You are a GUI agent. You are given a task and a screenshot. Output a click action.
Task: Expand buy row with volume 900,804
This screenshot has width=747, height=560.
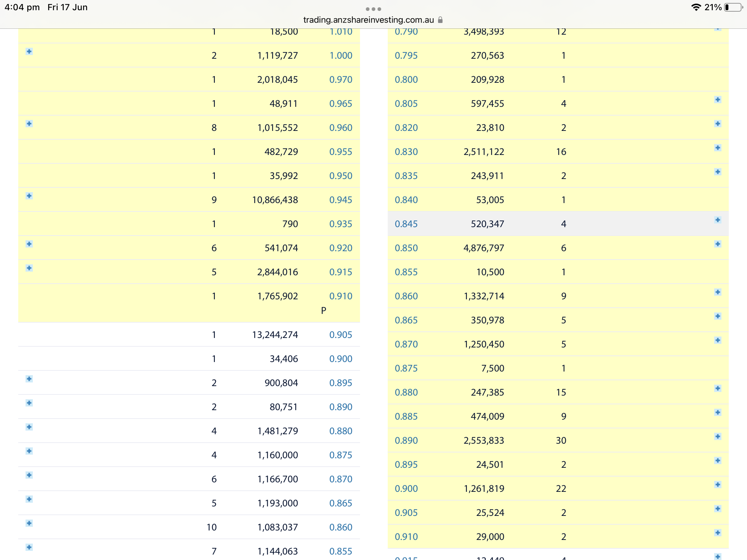(29, 379)
